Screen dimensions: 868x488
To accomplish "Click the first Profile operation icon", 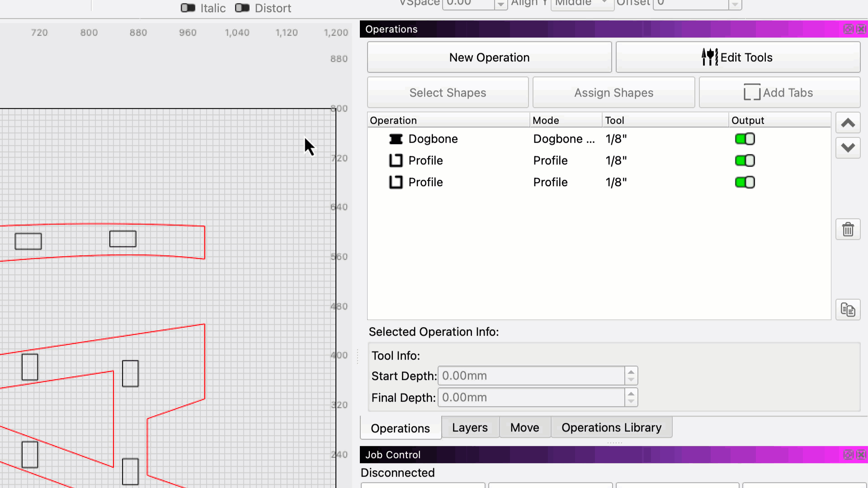I will pos(396,161).
